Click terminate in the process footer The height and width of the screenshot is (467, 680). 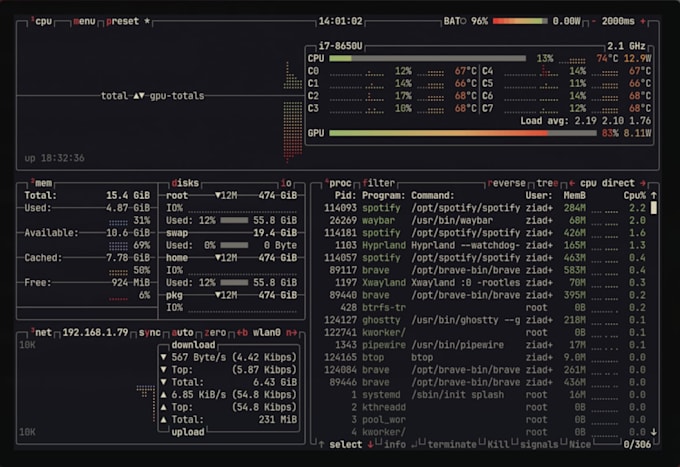click(x=452, y=444)
